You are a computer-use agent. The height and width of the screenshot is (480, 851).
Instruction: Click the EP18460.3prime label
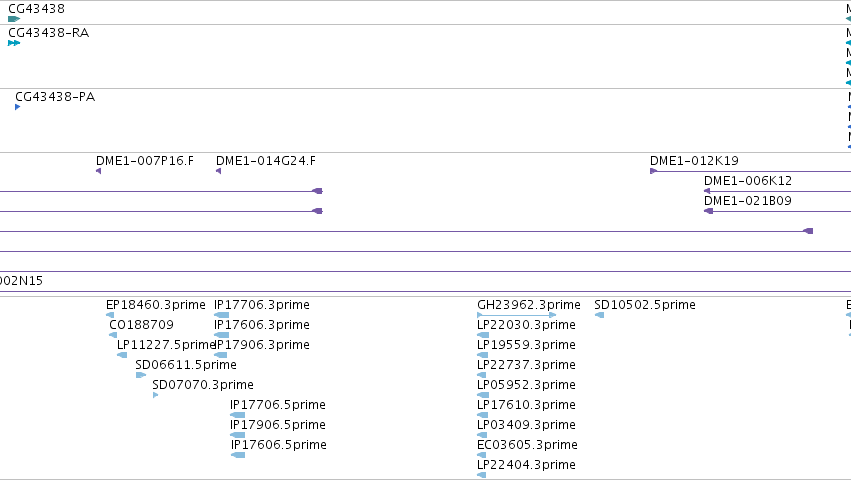156,305
